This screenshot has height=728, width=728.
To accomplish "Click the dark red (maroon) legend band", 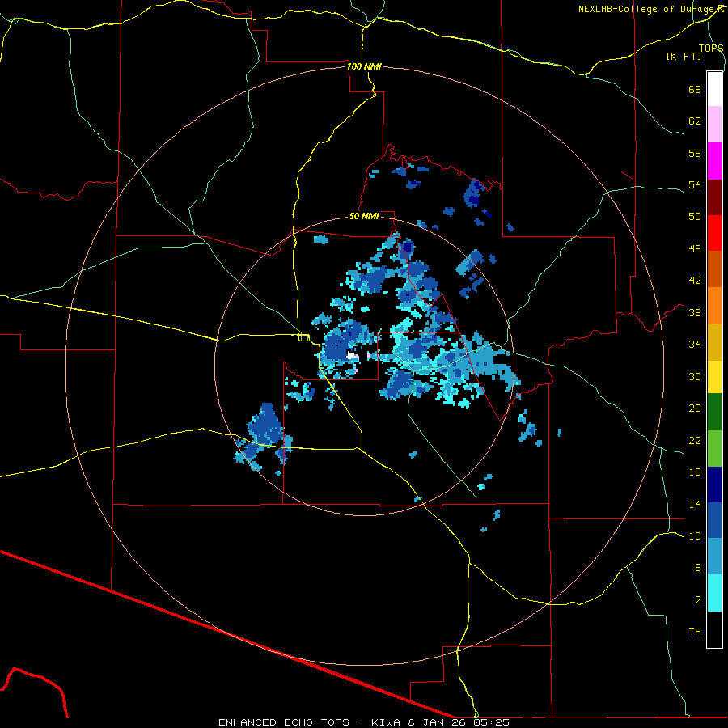I will [x=714, y=197].
